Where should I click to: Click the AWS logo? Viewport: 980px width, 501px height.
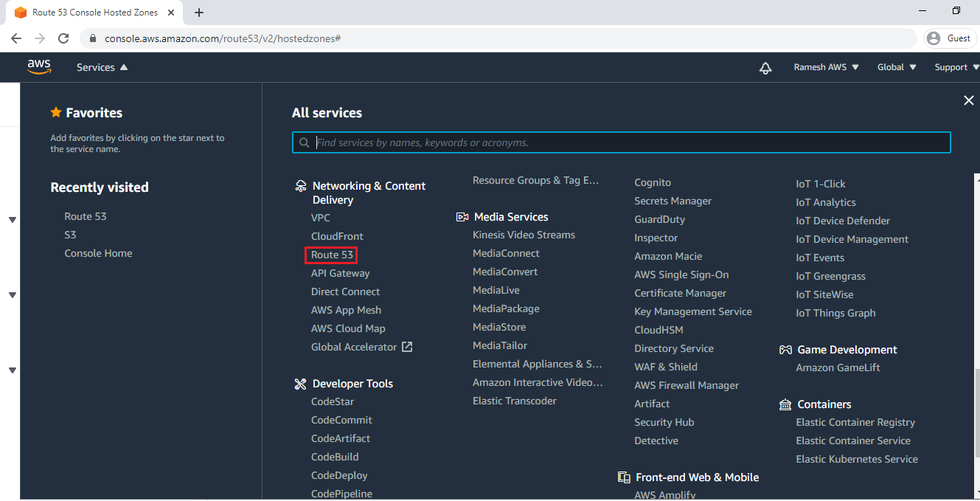[x=39, y=66]
